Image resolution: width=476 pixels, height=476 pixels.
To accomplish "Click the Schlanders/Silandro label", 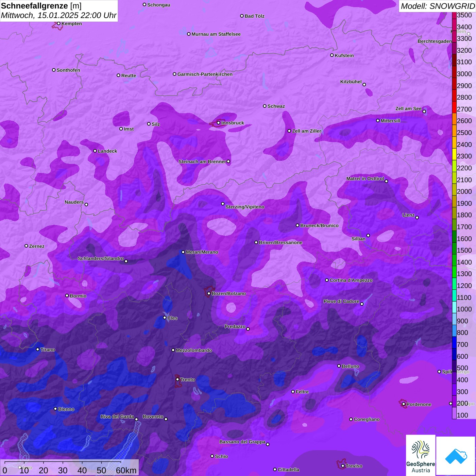I will [x=101, y=258].
